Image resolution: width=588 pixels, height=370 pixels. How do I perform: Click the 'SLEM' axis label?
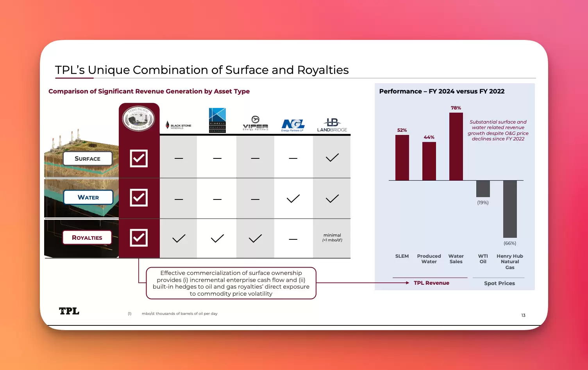402,256
